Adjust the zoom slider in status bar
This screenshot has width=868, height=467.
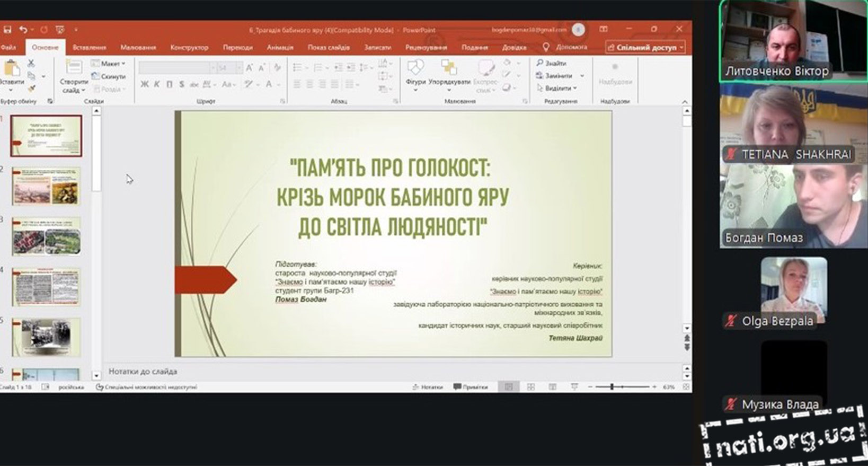click(x=612, y=387)
